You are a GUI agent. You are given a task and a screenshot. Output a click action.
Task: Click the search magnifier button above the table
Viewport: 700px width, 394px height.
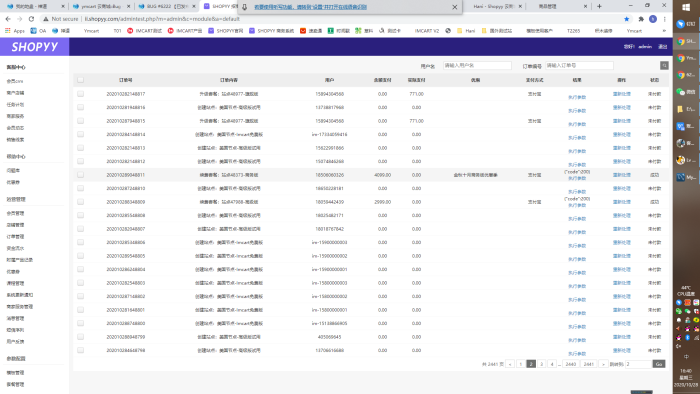click(x=664, y=66)
